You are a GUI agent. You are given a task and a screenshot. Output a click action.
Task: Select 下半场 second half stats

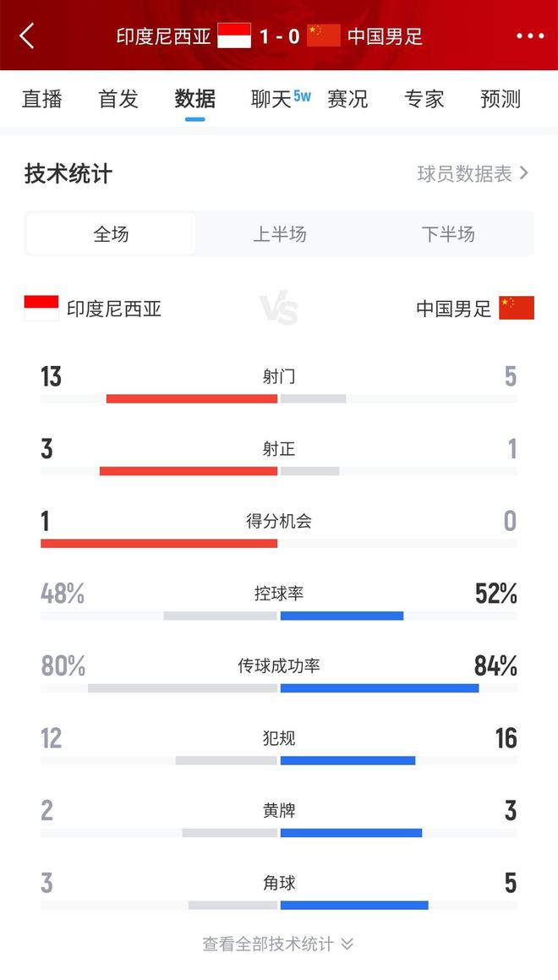pyautogui.click(x=448, y=234)
